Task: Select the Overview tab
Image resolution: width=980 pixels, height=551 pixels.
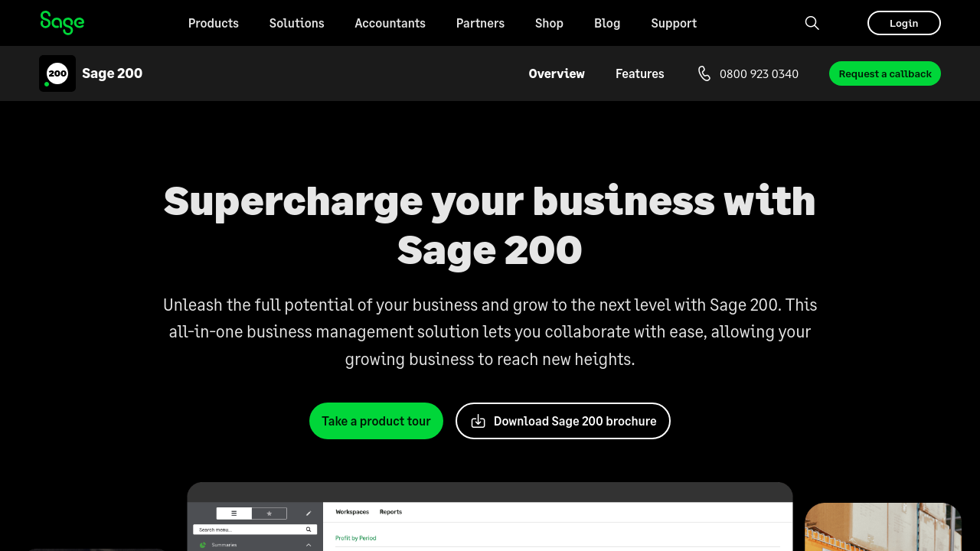Action: 557,73
